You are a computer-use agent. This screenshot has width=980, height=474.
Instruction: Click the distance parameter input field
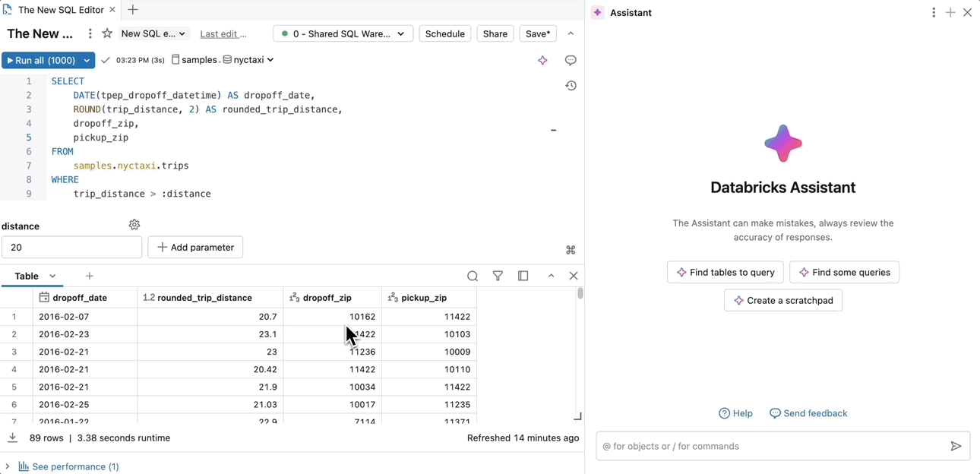71,247
